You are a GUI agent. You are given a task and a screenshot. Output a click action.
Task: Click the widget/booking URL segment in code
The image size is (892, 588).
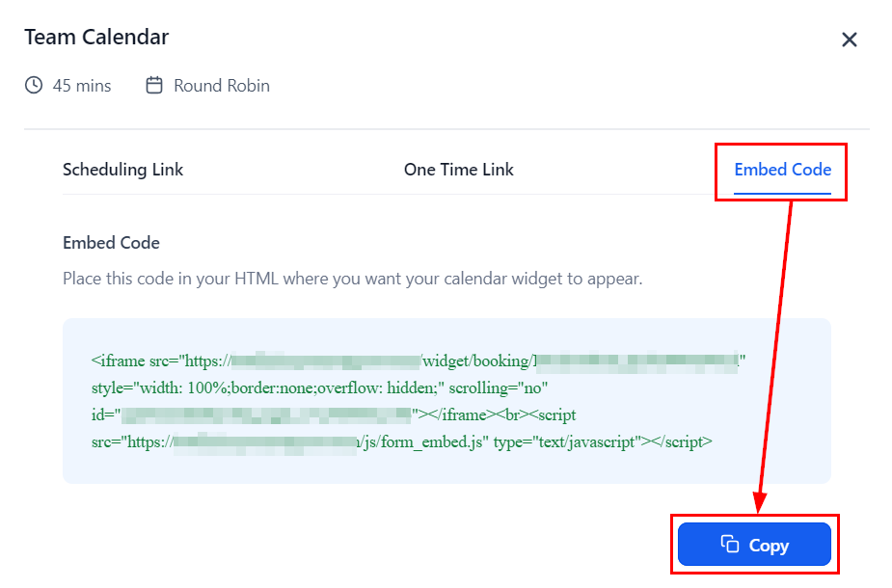point(475,361)
